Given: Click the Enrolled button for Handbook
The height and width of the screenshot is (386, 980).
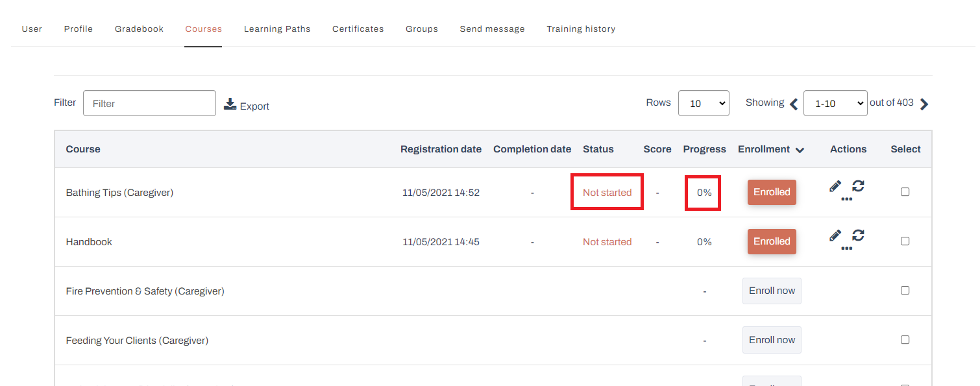Looking at the screenshot, I should [772, 241].
